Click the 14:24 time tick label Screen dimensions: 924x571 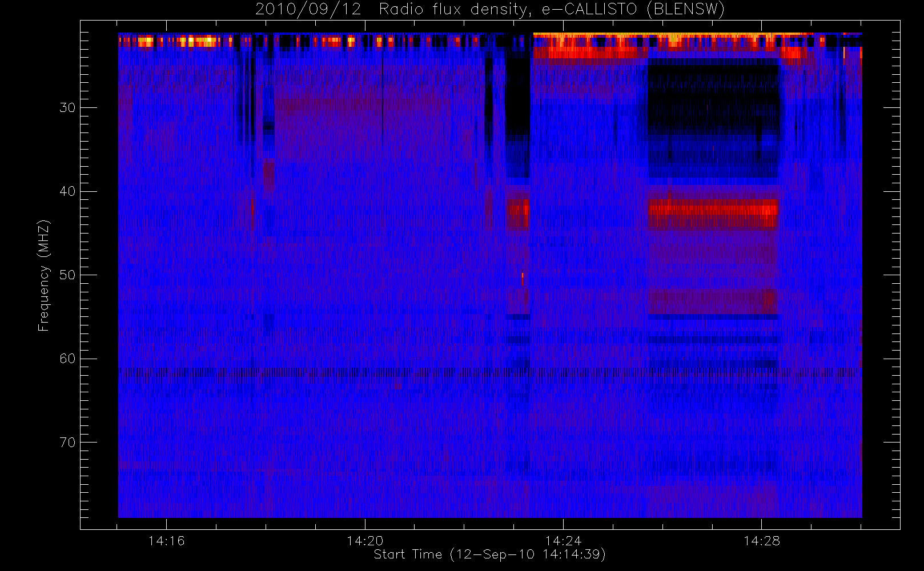coord(563,541)
